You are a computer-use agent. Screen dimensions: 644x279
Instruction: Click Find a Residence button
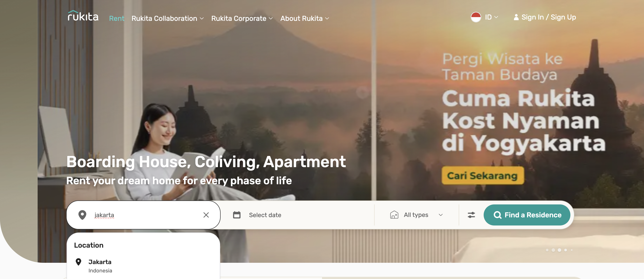coord(527,215)
